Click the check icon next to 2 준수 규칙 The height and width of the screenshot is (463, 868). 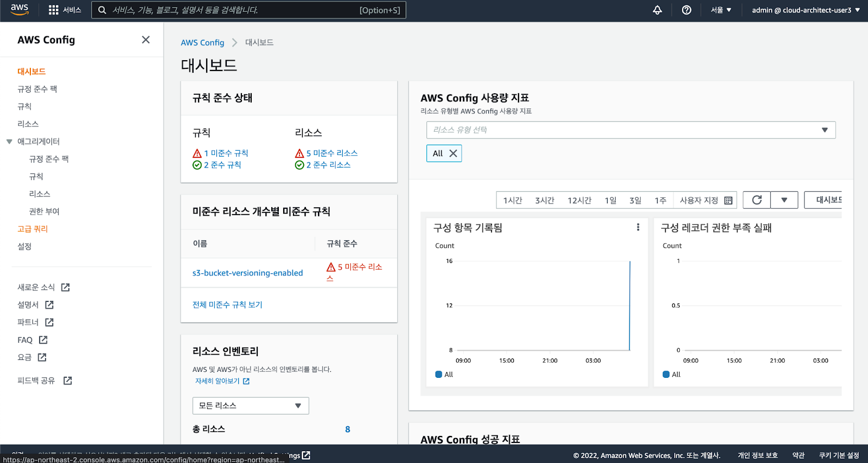(197, 165)
